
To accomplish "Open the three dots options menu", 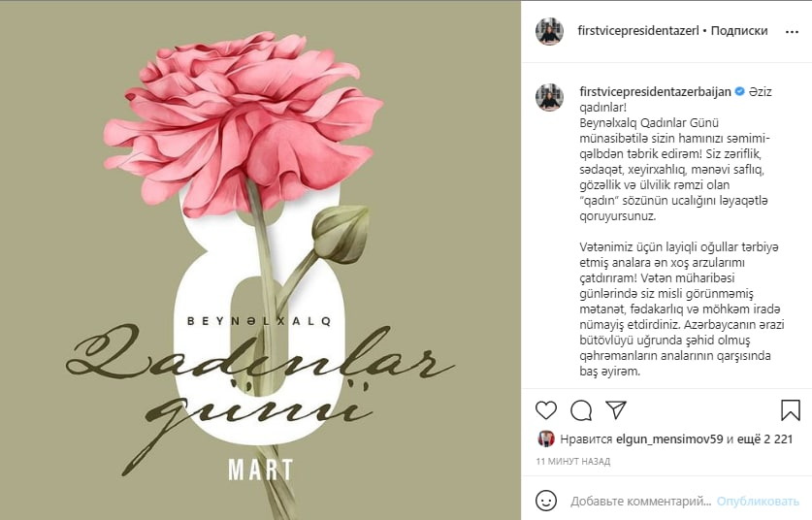I will coord(792,32).
